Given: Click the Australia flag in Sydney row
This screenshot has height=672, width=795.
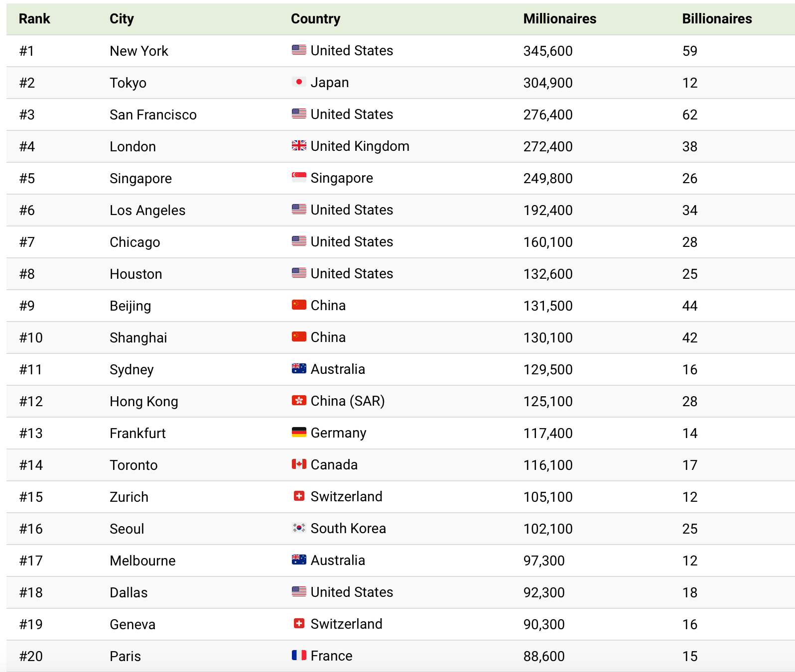Looking at the screenshot, I should [x=299, y=369].
